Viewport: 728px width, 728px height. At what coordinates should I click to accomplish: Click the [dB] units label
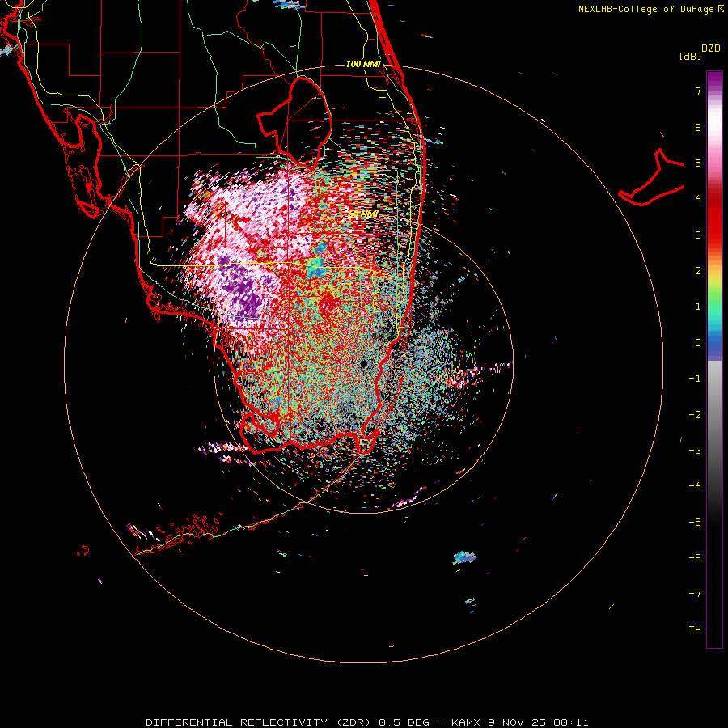click(690, 56)
